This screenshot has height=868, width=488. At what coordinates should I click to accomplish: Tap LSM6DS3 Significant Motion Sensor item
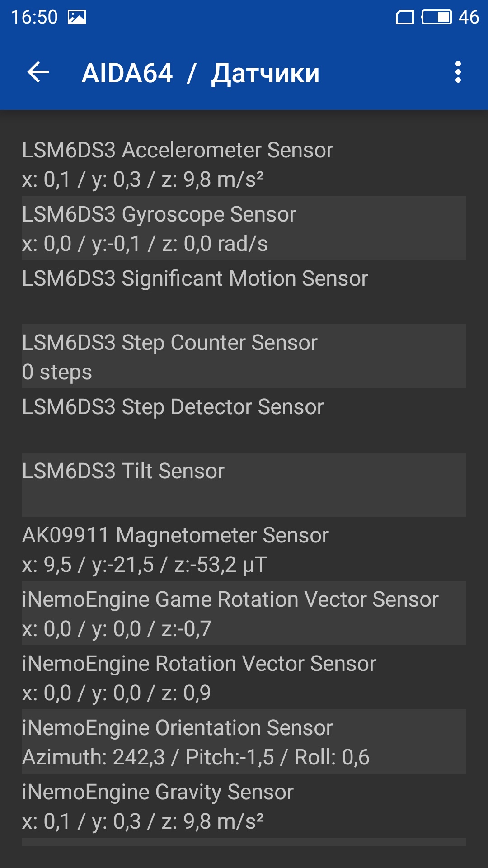[x=244, y=292]
